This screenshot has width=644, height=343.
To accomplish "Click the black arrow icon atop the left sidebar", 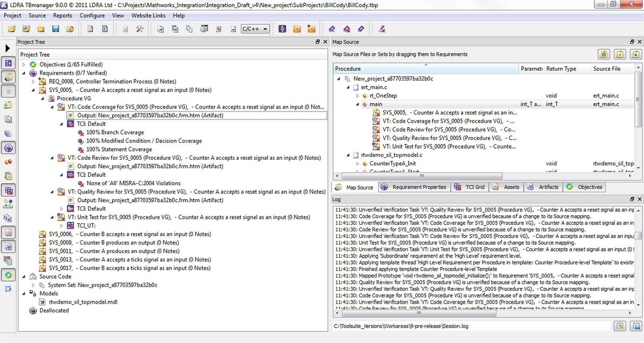I will (x=7, y=48).
